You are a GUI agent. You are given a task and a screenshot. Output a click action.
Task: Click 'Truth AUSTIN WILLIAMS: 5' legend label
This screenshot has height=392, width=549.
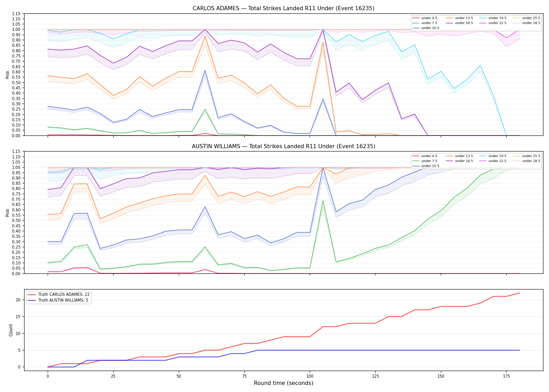(63, 300)
